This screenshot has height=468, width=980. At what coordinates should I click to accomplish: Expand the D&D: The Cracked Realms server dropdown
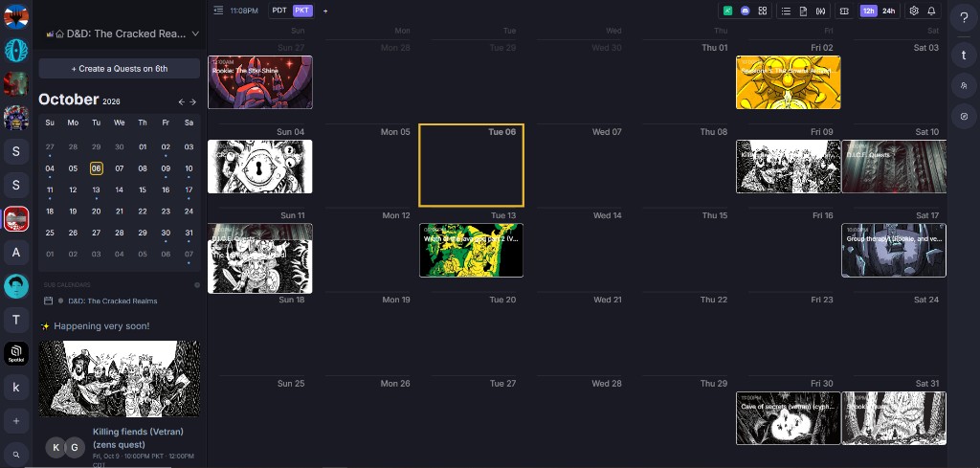pyautogui.click(x=195, y=33)
